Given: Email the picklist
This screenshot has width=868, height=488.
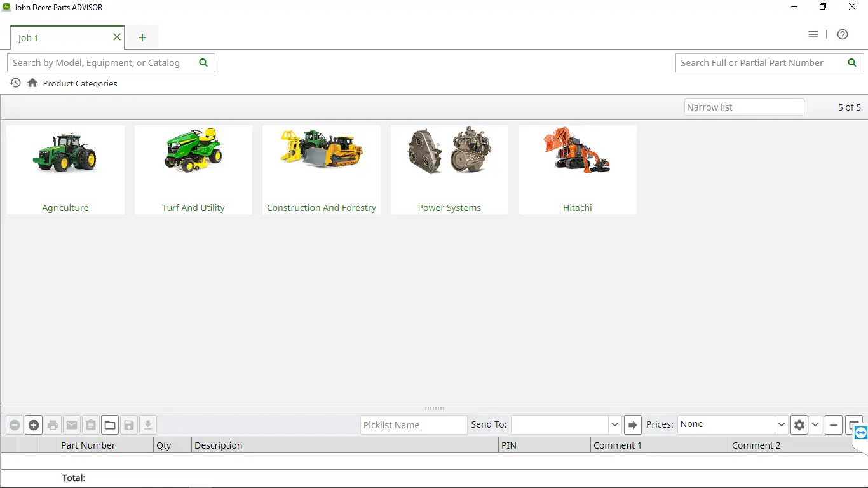Looking at the screenshot, I should [72, 424].
